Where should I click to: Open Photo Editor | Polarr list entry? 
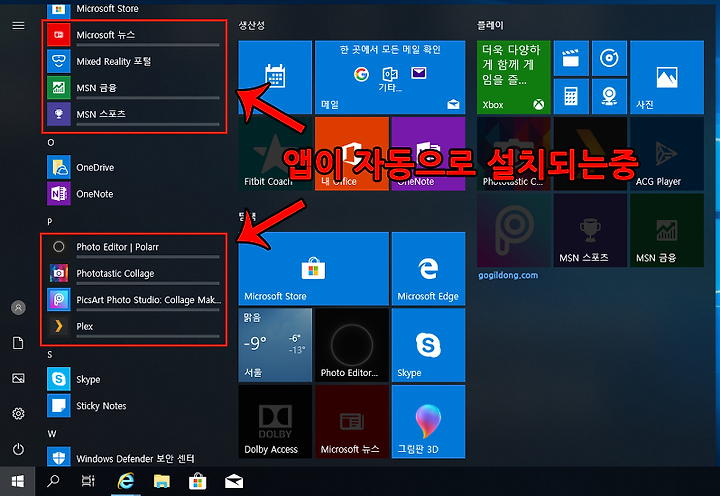tap(134, 247)
